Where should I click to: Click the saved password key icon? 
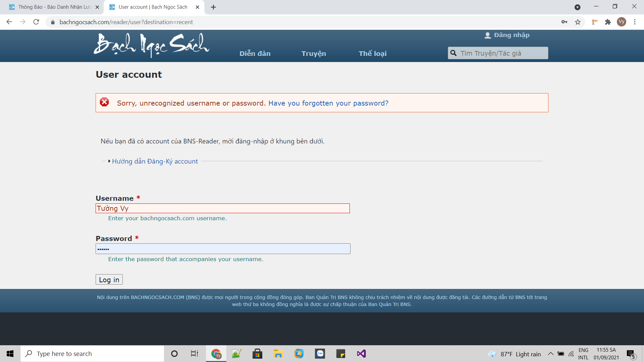pyautogui.click(x=564, y=22)
